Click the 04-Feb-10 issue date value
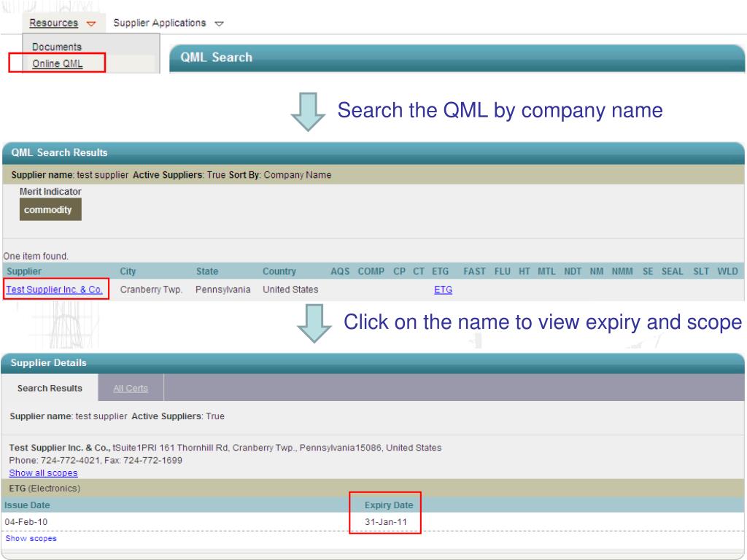The image size is (747, 560). [26, 522]
